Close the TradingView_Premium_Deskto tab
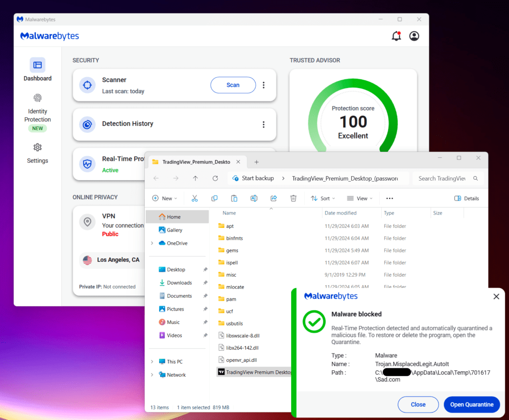Image resolution: width=509 pixels, height=420 pixels. [238, 162]
